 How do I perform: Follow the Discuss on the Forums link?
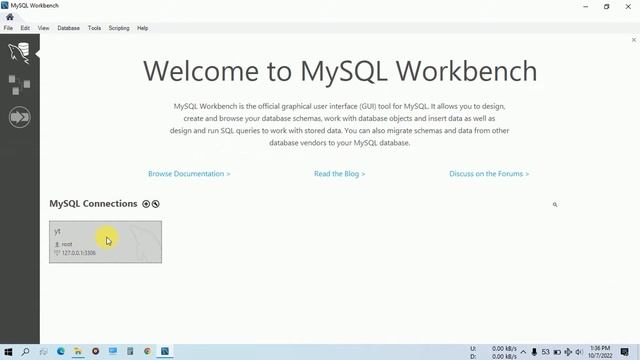tap(489, 173)
